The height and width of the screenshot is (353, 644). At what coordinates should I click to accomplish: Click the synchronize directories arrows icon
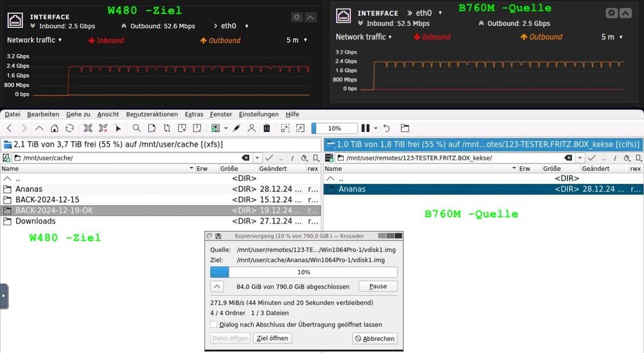click(x=167, y=128)
